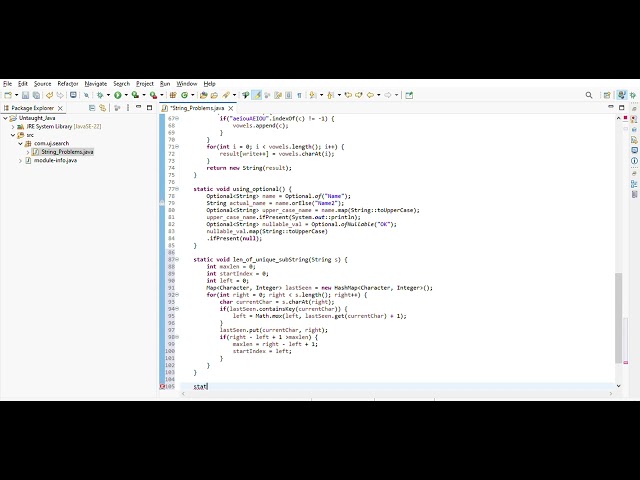
Task: Collapse the Untaught_Java project node
Action: click(x=5, y=118)
